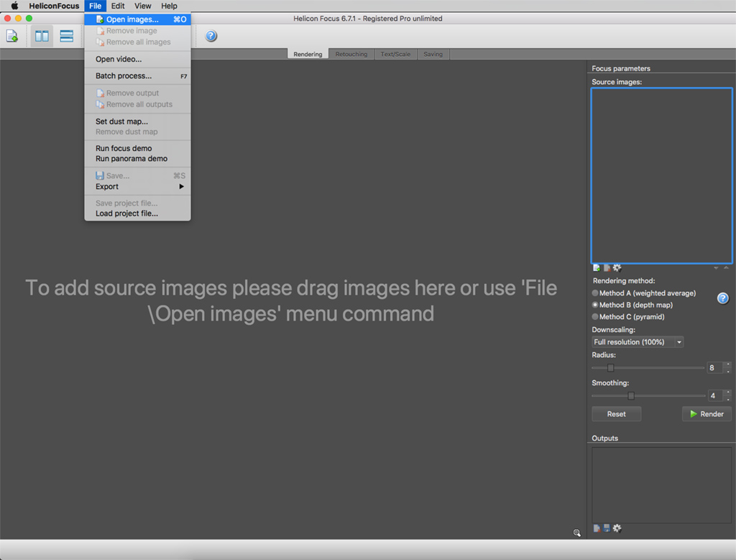The image size is (736, 560).
Task: Open the Downscaling resolution dropdown
Action: (638, 342)
